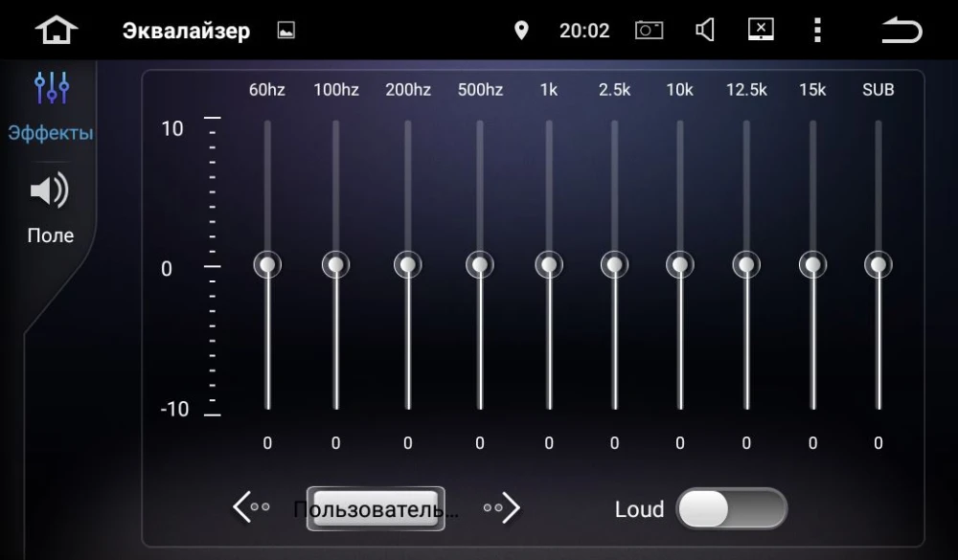Switch to next equalizer preset arrow
This screenshot has width=958, height=560.
pos(502,507)
